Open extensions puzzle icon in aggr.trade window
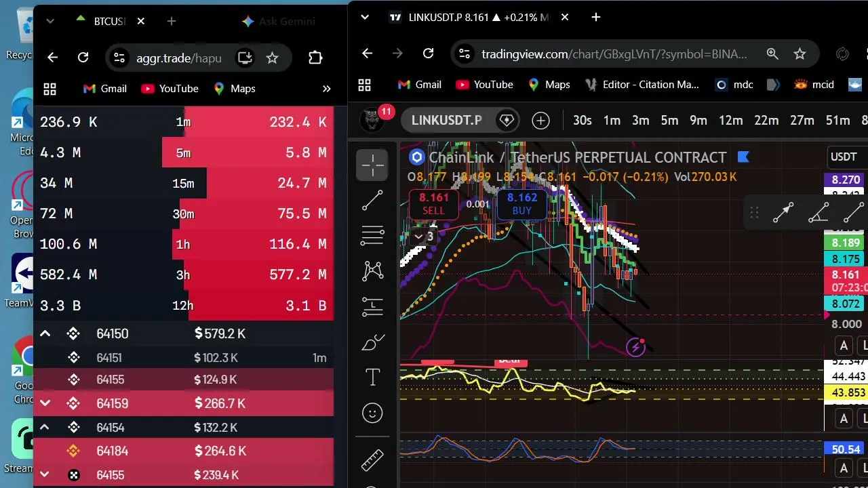The width and height of the screenshot is (868, 488). point(315,58)
